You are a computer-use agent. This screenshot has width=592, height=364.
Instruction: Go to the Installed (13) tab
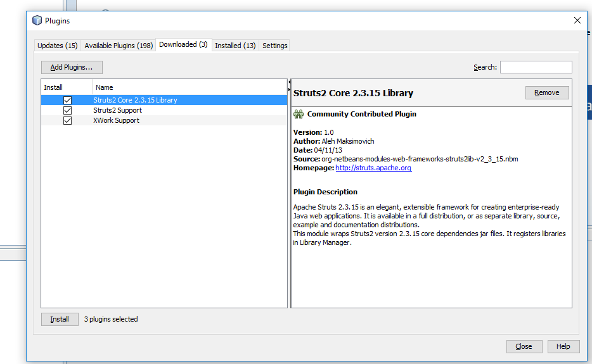coord(235,46)
